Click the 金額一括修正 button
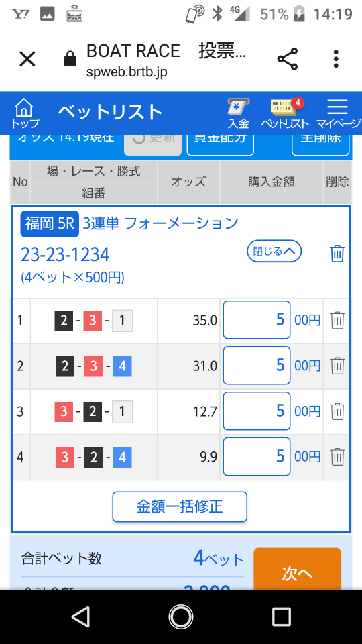The width and height of the screenshot is (362, 644). click(180, 507)
